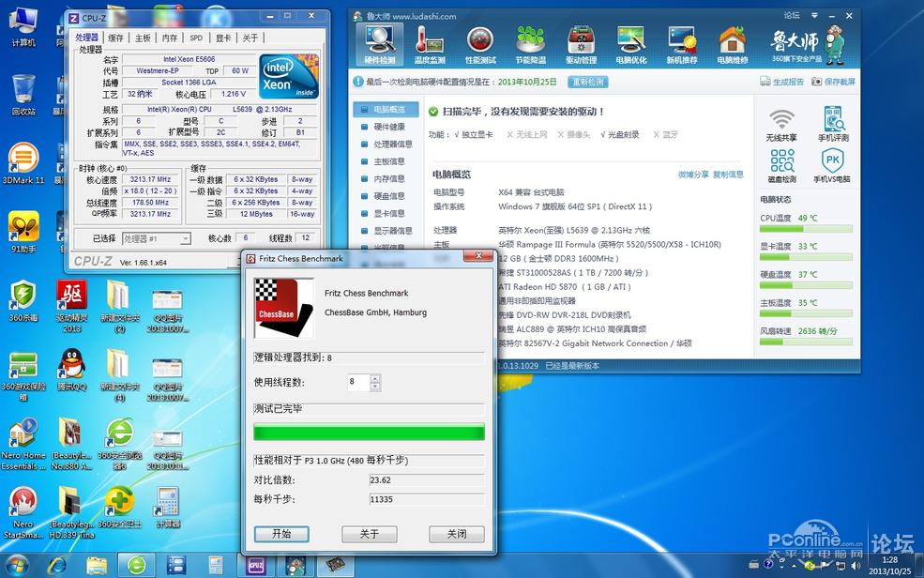This screenshot has height=578, width=924.
Task: Click the 风扇转速 fan speed bar
Action: click(x=806, y=342)
